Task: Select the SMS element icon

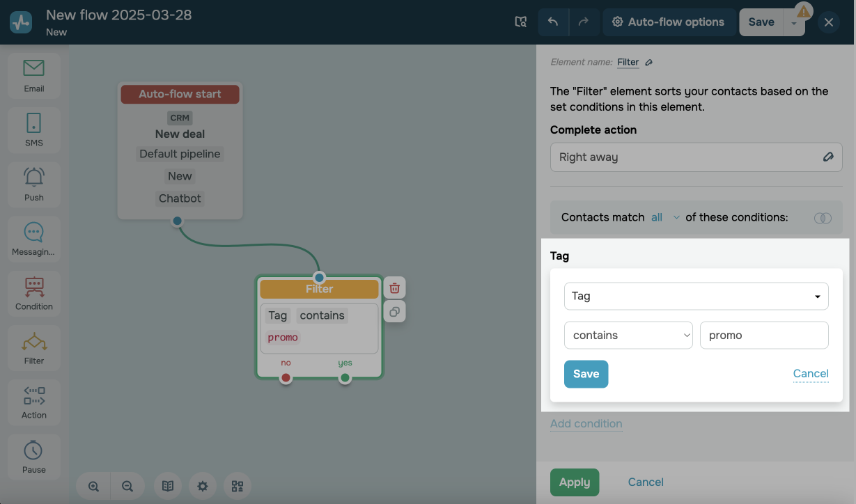Action: pyautogui.click(x=33, y=123)
